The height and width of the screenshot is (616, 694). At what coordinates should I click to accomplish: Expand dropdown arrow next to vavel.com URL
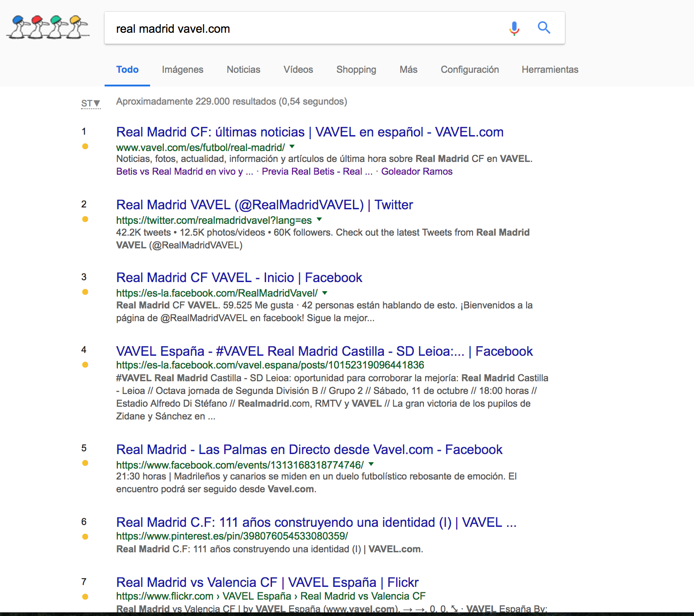[292, 146]
